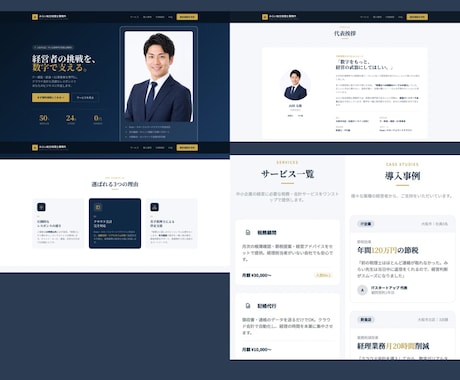Click the gold header button on the 代表挨拶 page
Image resolution: width=460 pixels, height=380 pixels.
click(417, 17)
